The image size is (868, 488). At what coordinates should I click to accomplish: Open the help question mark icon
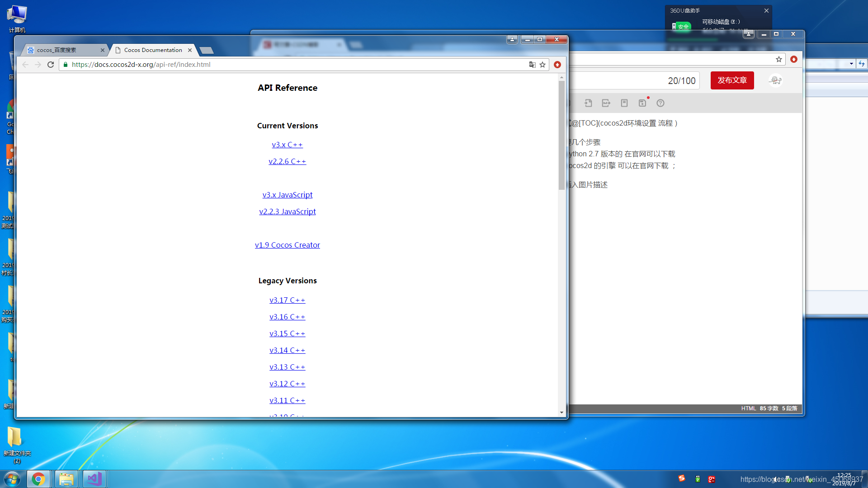coord(660,103)
